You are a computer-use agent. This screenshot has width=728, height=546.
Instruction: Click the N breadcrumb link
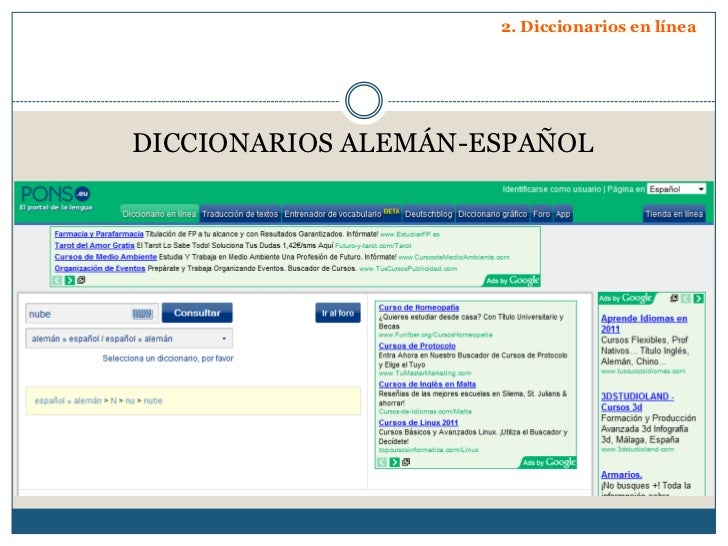(113, 401)
